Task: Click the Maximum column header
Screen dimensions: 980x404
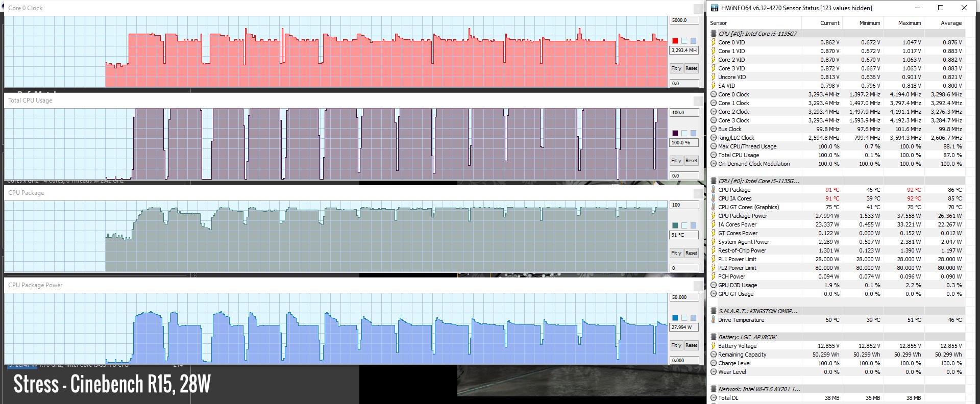Action: tap(909, 23)
